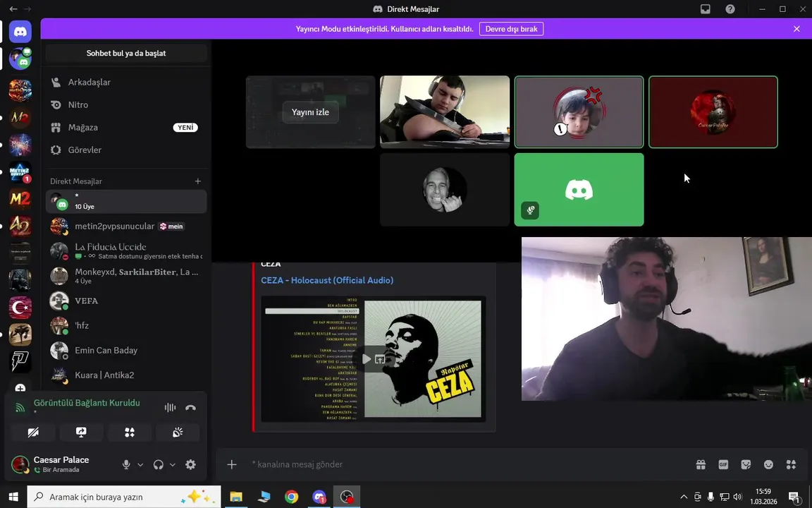Open chat with Emin Can Baday

tap(126, 351)
